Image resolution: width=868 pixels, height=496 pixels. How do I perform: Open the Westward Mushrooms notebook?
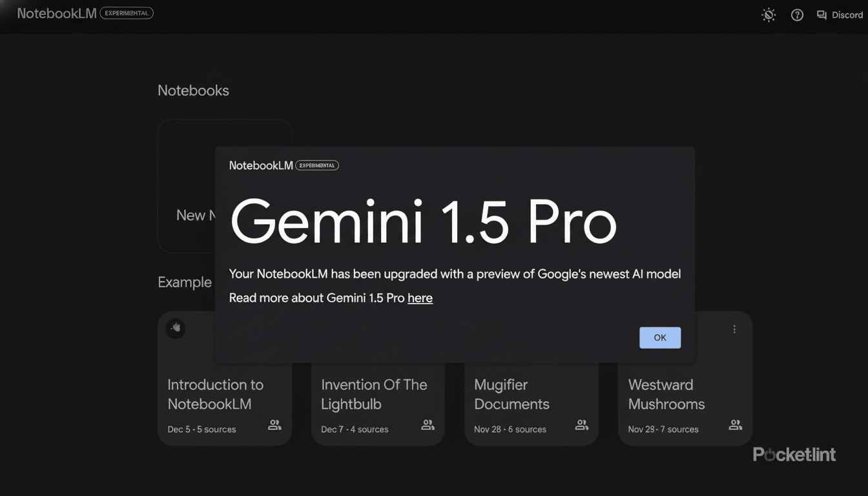666,394
